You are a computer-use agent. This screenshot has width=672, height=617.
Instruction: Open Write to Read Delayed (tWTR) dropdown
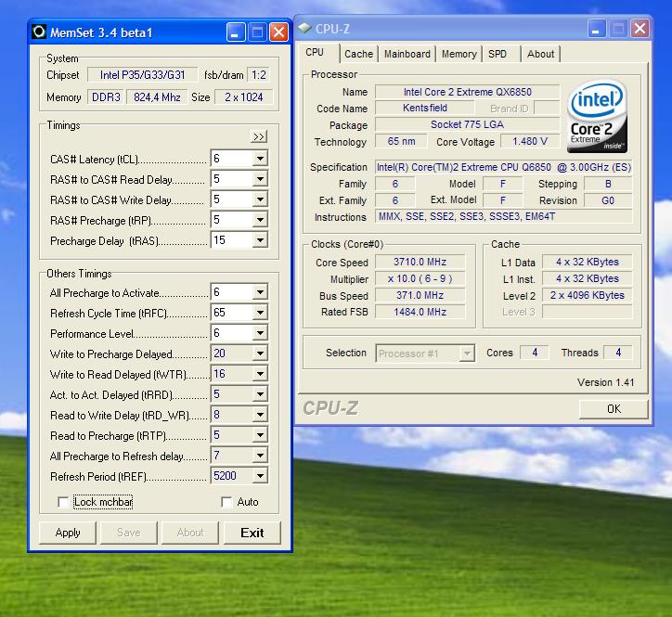pyautogui.click(x=260, y=374)
